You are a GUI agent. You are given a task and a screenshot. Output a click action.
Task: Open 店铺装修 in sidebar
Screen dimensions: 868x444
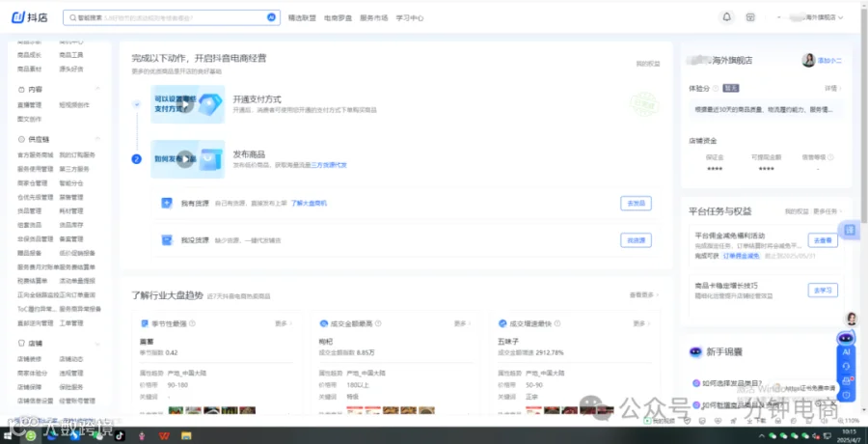pyautogui.click(x=29, y=359)
